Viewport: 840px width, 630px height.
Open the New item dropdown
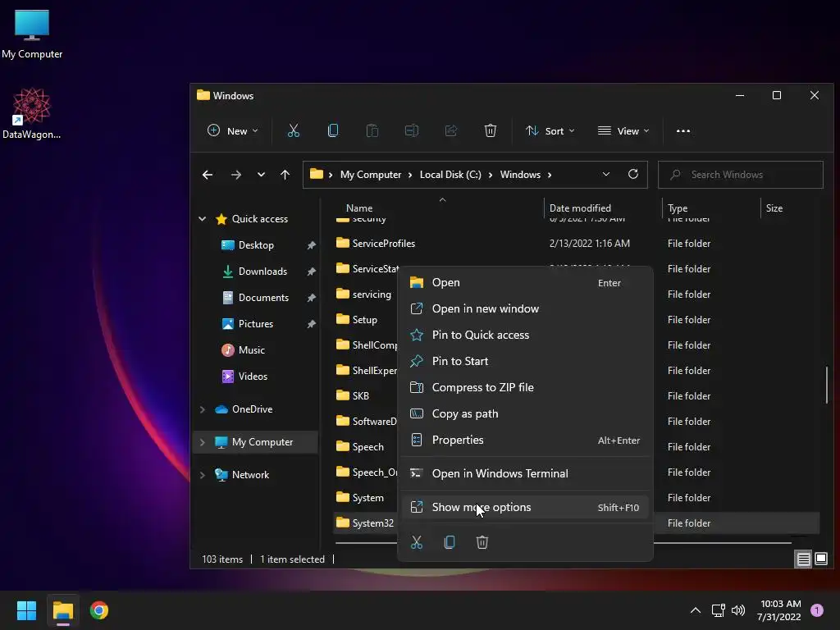pyautogui.click(x=232, y=130)
